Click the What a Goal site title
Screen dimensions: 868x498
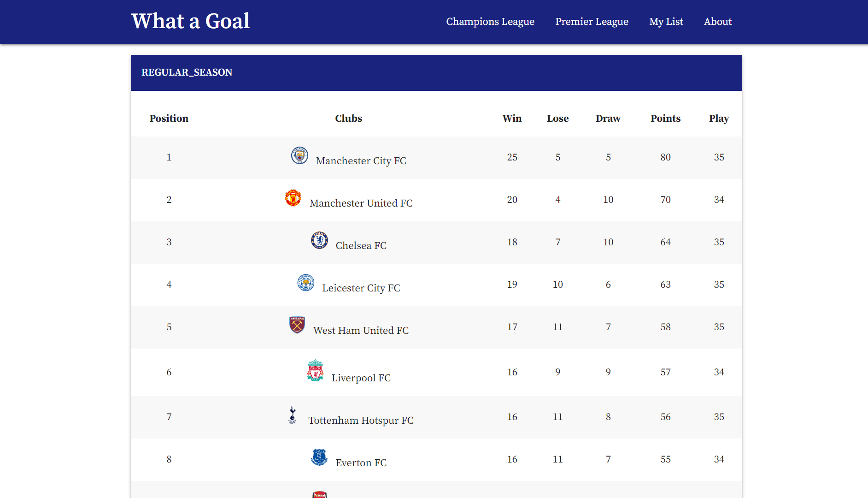click(190, 21)
